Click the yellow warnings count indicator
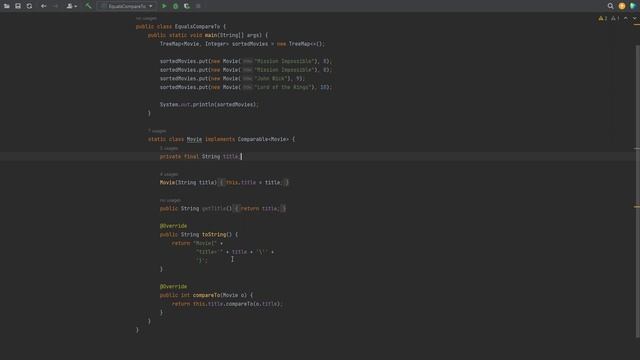The height and width of the screenshot is (360, 640). (603, 18)
